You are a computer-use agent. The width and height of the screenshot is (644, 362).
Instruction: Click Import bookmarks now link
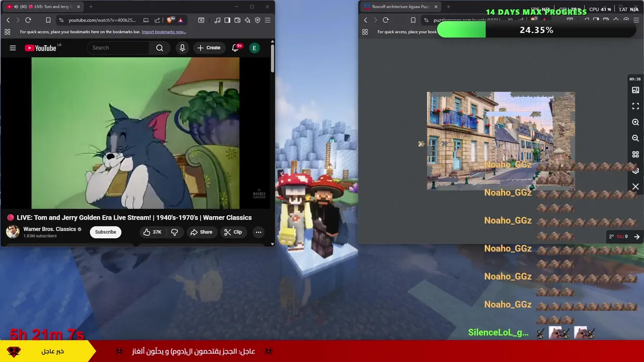(164, 32)
